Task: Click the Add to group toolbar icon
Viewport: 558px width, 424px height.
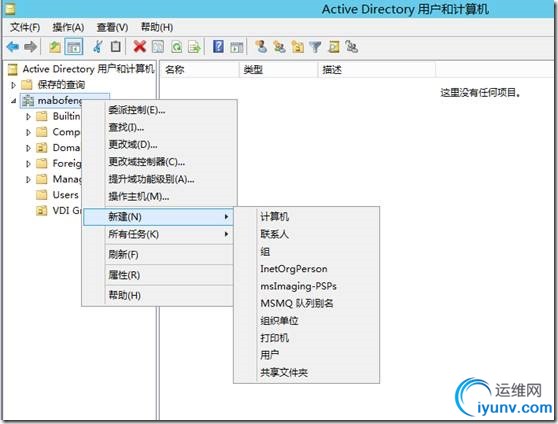Action: click(x=352, y=47)
